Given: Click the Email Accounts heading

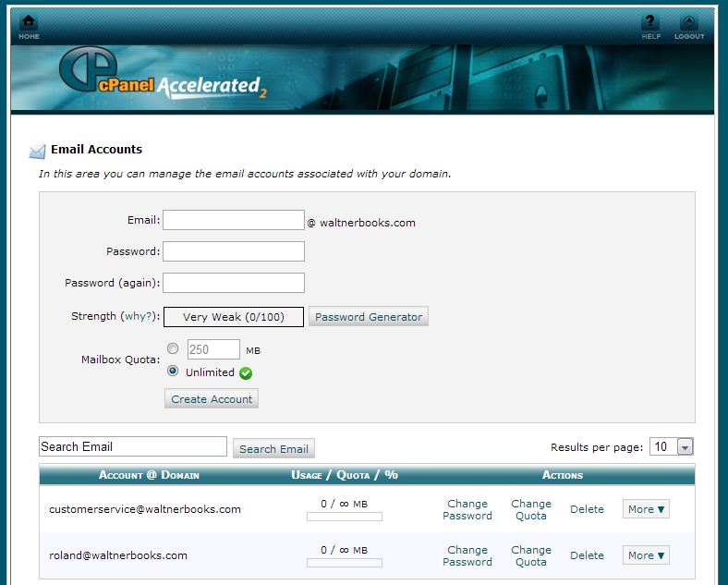Looking at the screenshot, I should tap(97, 149).
